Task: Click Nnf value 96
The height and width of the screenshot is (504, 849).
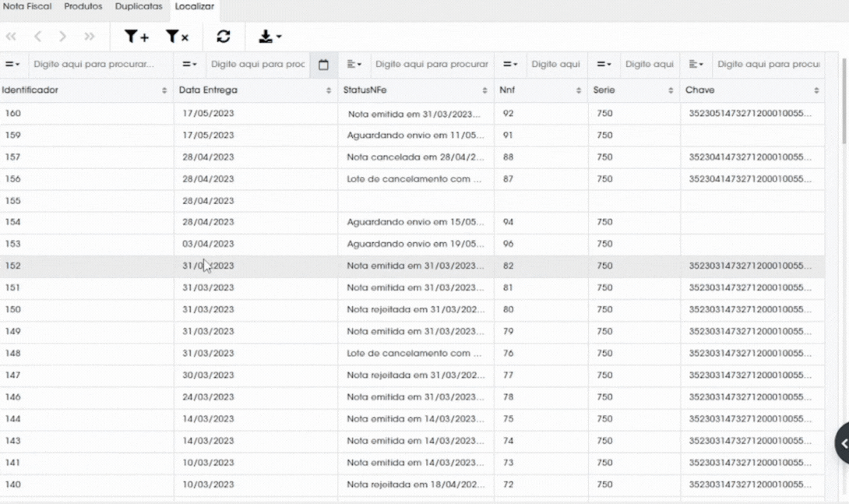Action: (508, 244)
